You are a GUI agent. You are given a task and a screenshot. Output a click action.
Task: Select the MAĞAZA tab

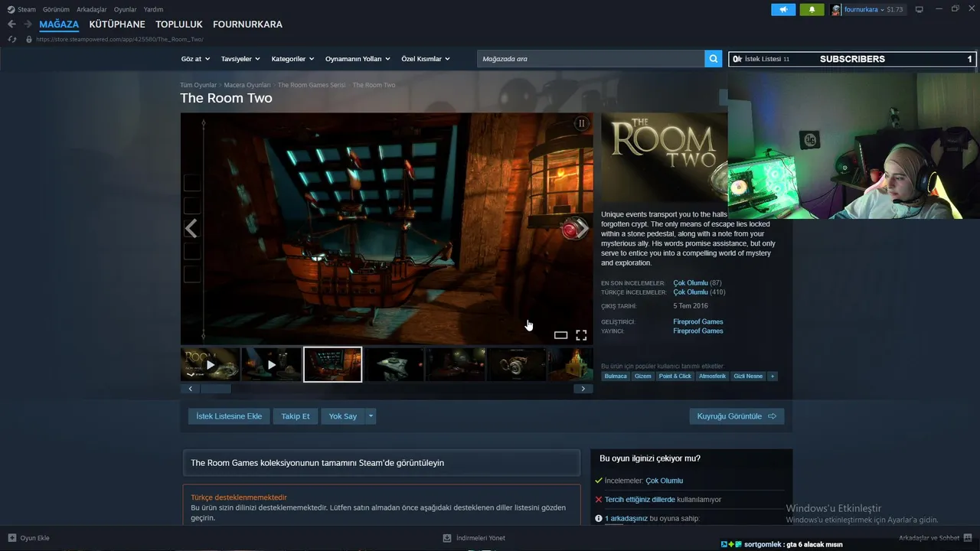[x=59, y=24]
